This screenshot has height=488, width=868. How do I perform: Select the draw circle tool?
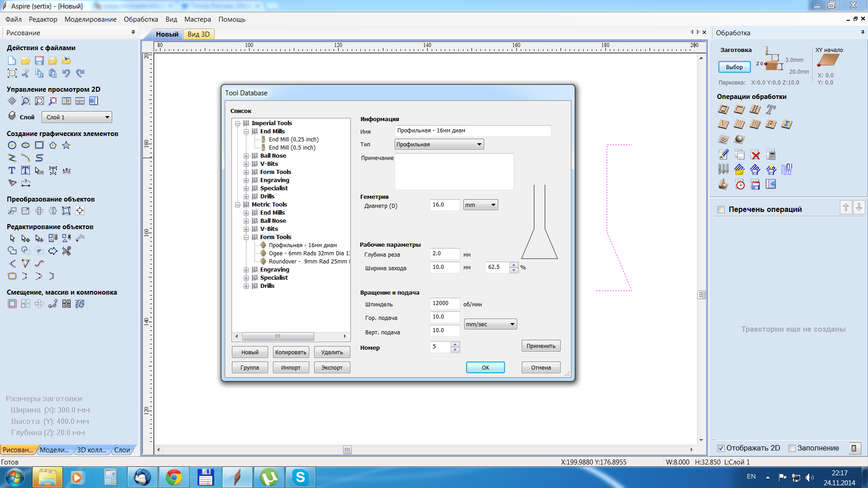click(x=12, y=145)
